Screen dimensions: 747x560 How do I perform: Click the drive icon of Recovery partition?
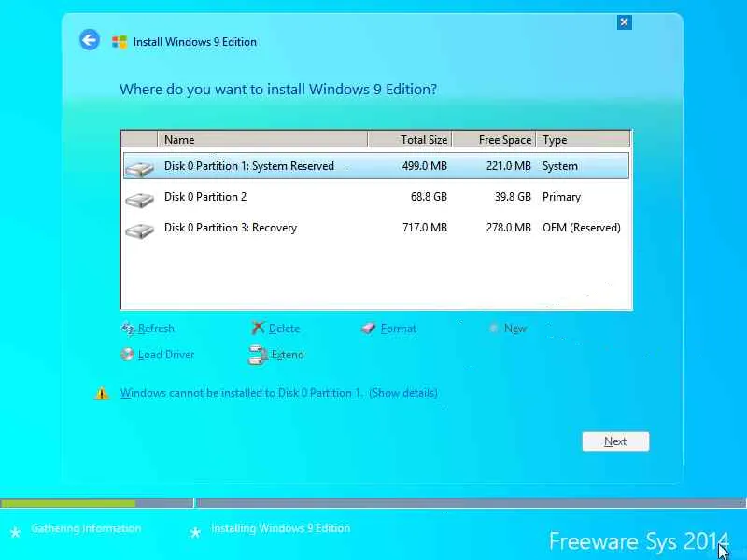[139, 231]
